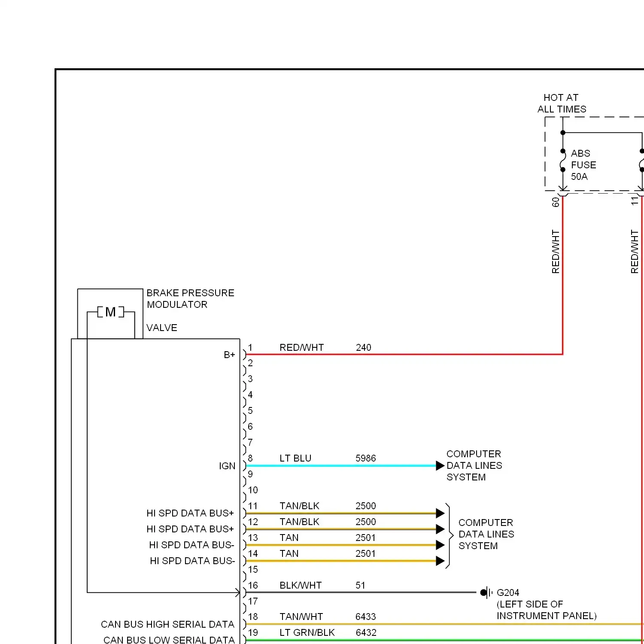644x644 pixels.
Task: Click the G204 ground symbol
Action: tap(486, 592)
